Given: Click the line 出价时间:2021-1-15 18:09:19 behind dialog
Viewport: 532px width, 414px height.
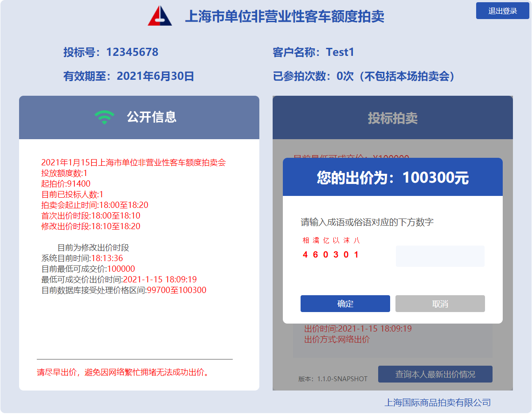Looking at the screenshot, I should 358,329.
